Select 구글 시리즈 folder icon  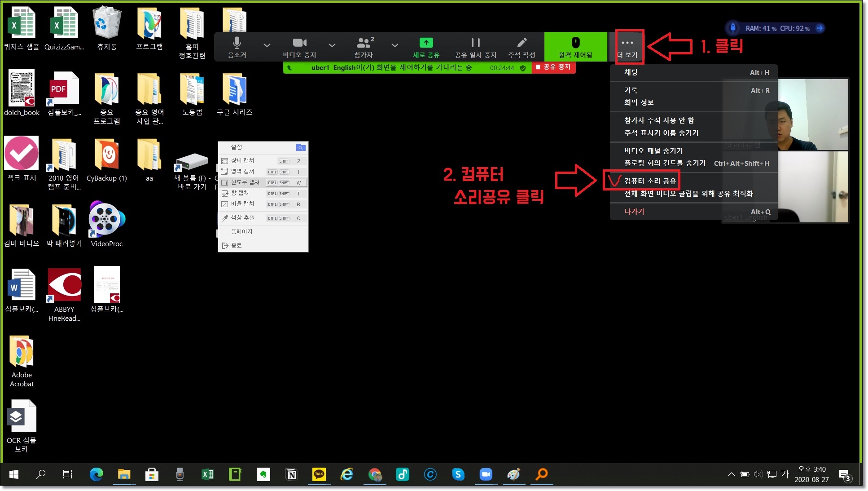(235, 94)
